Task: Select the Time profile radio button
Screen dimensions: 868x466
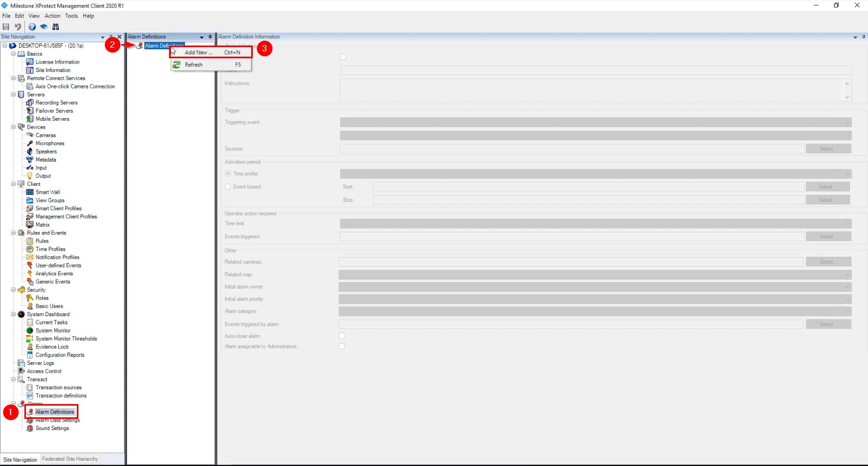Action: tap(228, 174)
